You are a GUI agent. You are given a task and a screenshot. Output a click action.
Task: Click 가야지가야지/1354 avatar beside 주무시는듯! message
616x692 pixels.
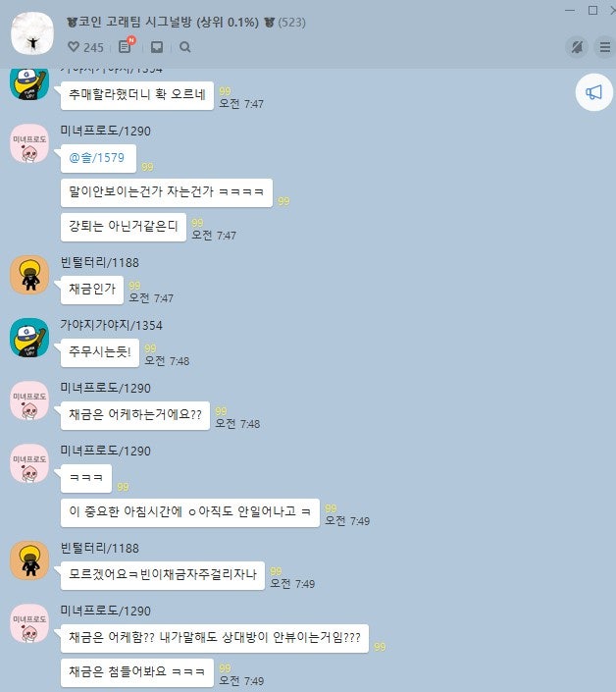[29, 338]
